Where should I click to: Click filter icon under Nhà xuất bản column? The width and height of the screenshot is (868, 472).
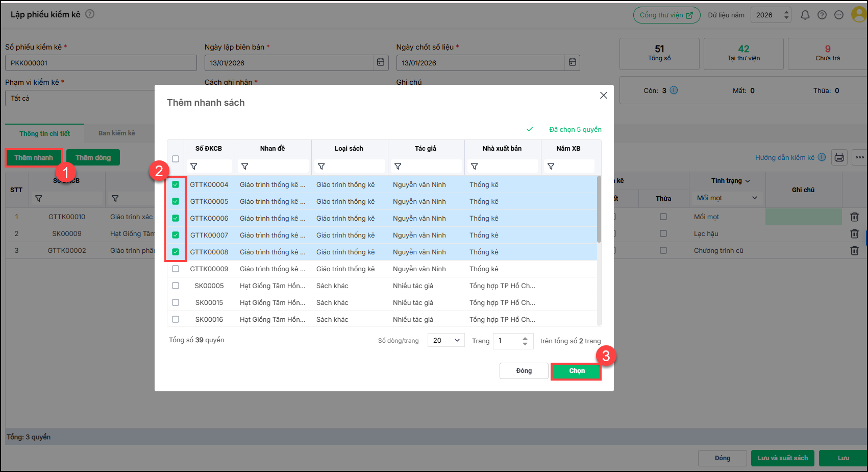(475, 167)
